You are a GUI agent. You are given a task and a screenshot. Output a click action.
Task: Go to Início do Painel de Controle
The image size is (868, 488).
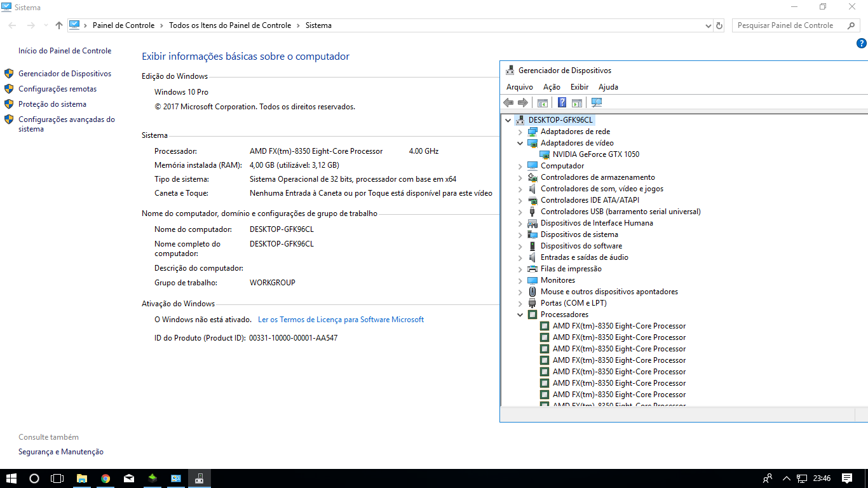click(65, 51)
